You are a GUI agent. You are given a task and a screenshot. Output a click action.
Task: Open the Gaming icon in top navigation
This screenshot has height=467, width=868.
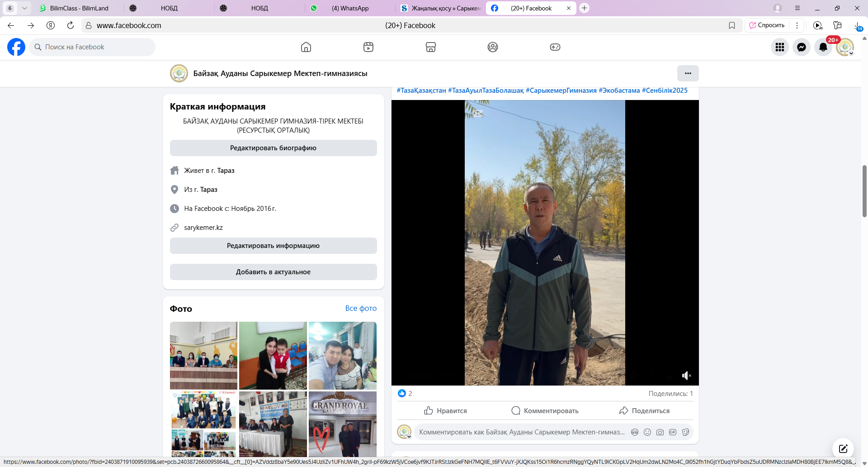tap(555, 47)
